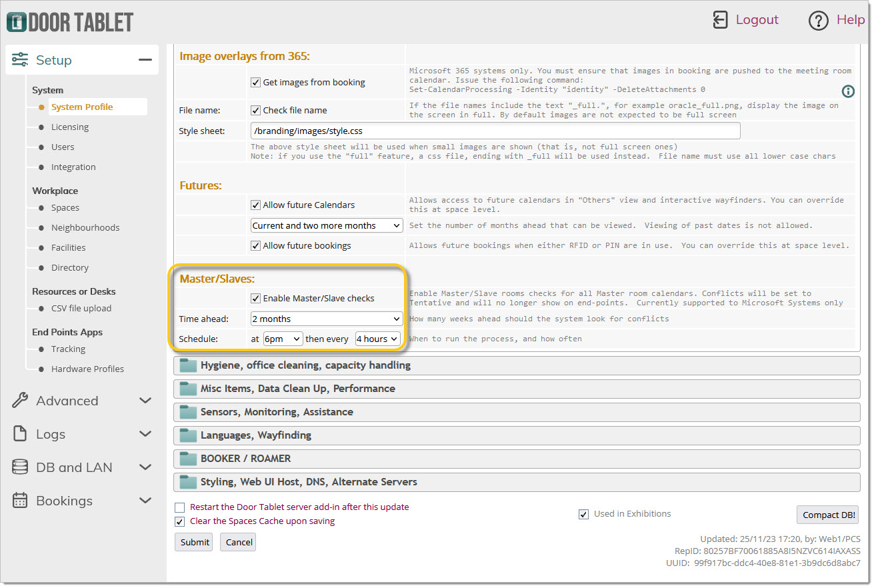The image size is (874, 588).
Task: Click the info icon beside image overlays
Action: [848, 91]
